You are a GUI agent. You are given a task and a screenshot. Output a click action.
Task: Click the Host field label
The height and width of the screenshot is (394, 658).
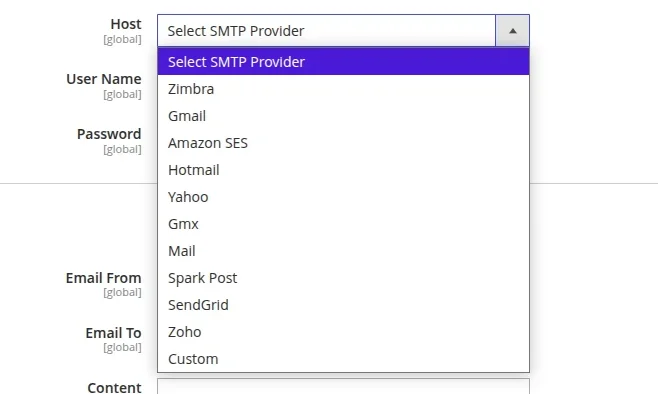[126, 24]
